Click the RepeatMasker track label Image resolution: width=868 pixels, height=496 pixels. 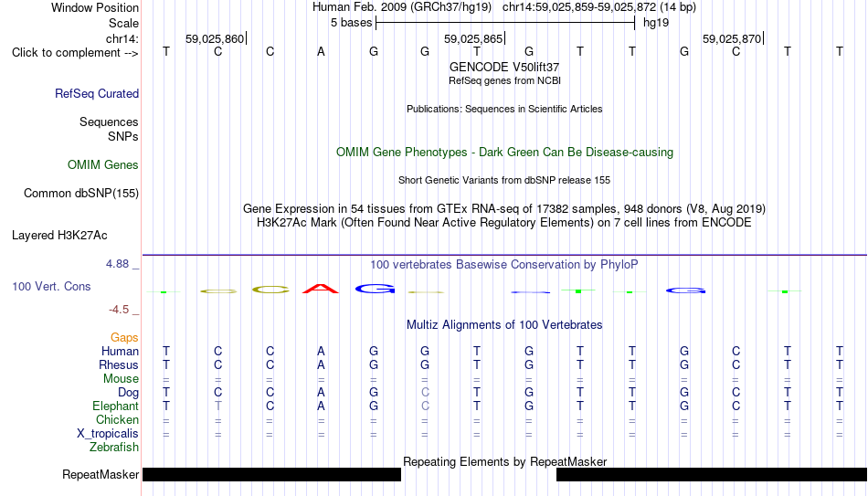pos(101,474)
